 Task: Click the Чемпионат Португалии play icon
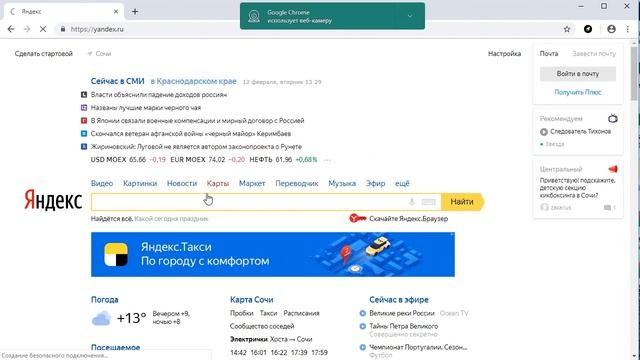[x=362, y=347]
